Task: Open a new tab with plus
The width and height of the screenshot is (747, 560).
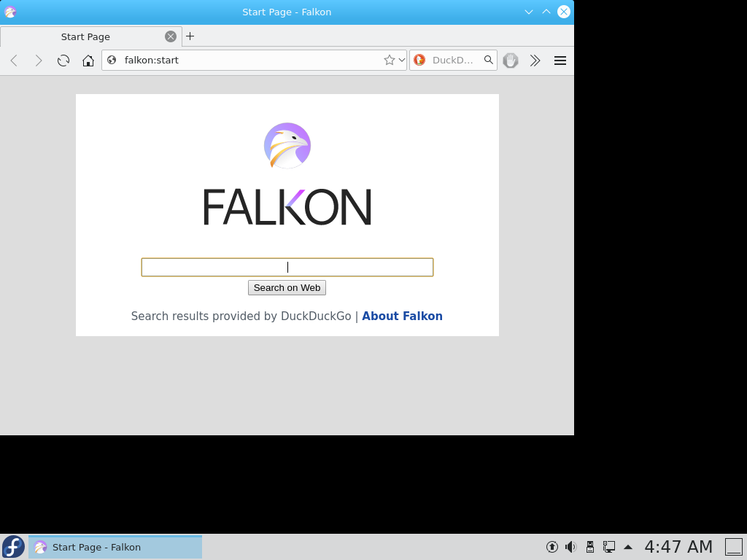Action: pyautogui.click(x=190, y=36)
